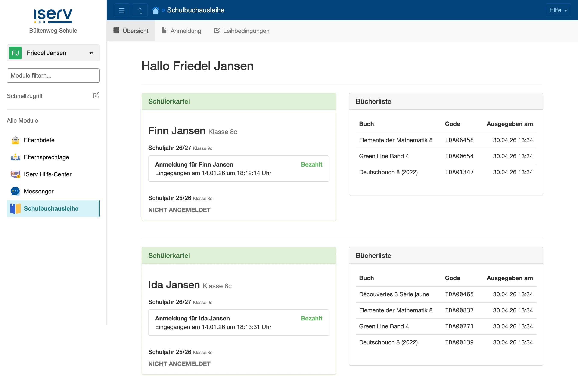
Task: Open Anmeldung für Ida Jansen entry
Action: coord(239,323)
